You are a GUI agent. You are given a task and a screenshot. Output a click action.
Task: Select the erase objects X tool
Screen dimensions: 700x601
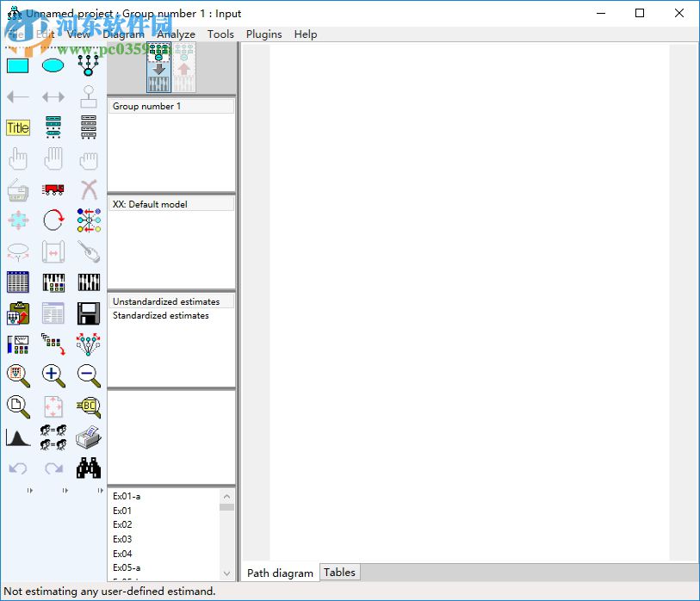tap(89, 189)
